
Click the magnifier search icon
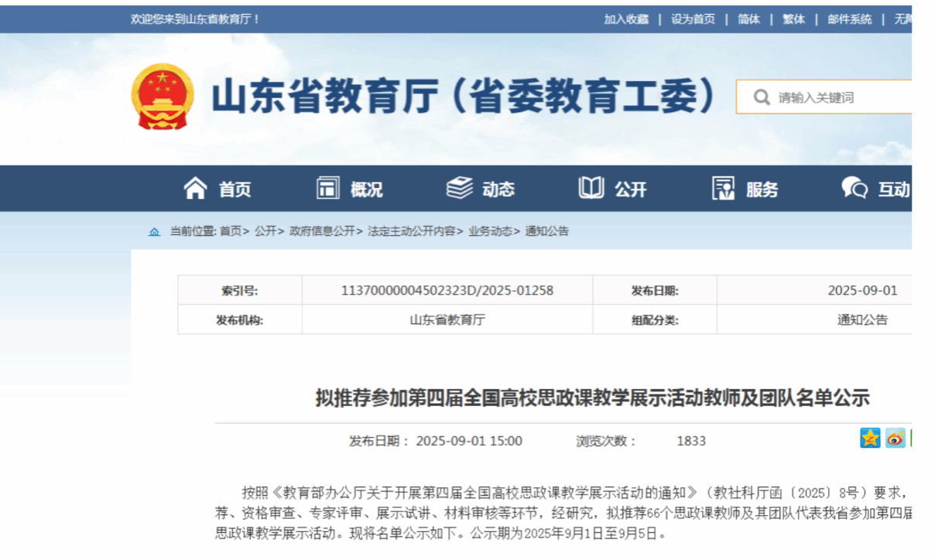[x=762, y=97]
